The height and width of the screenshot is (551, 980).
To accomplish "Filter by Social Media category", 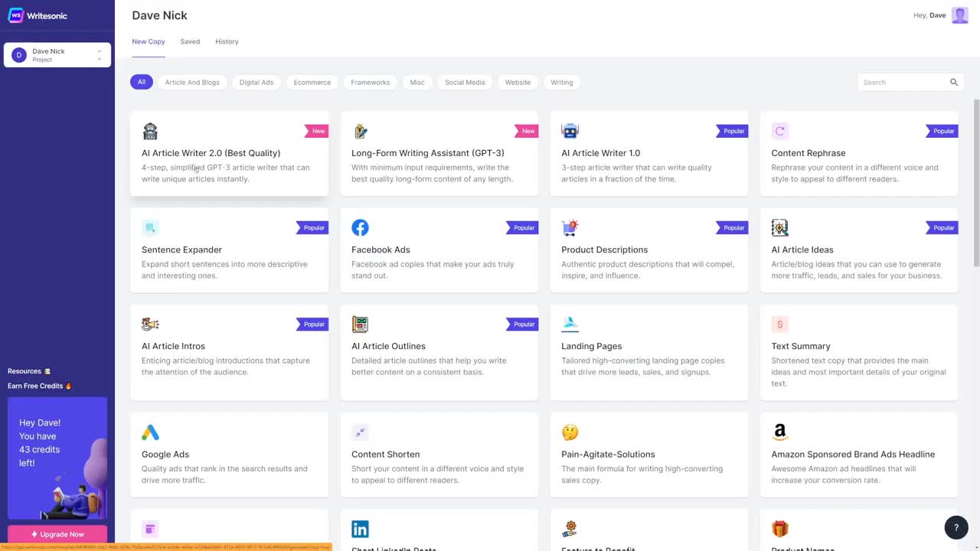I will (465, 82).
